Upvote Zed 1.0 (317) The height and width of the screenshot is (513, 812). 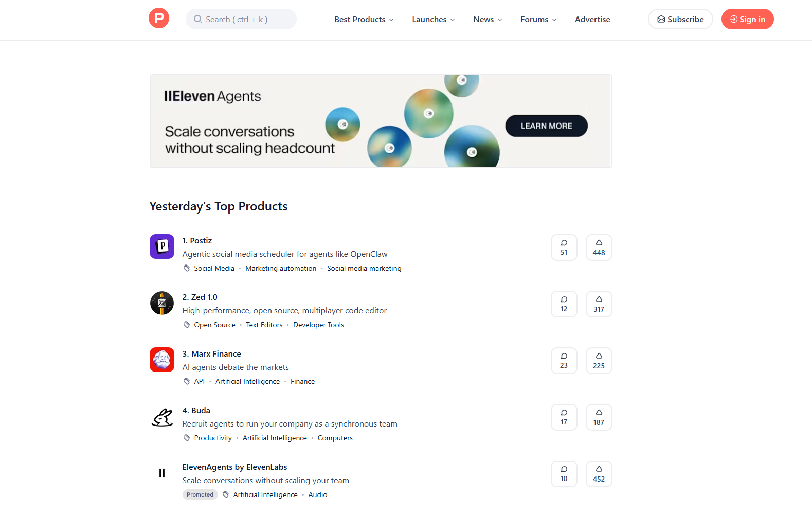click(x=599, y=304)
